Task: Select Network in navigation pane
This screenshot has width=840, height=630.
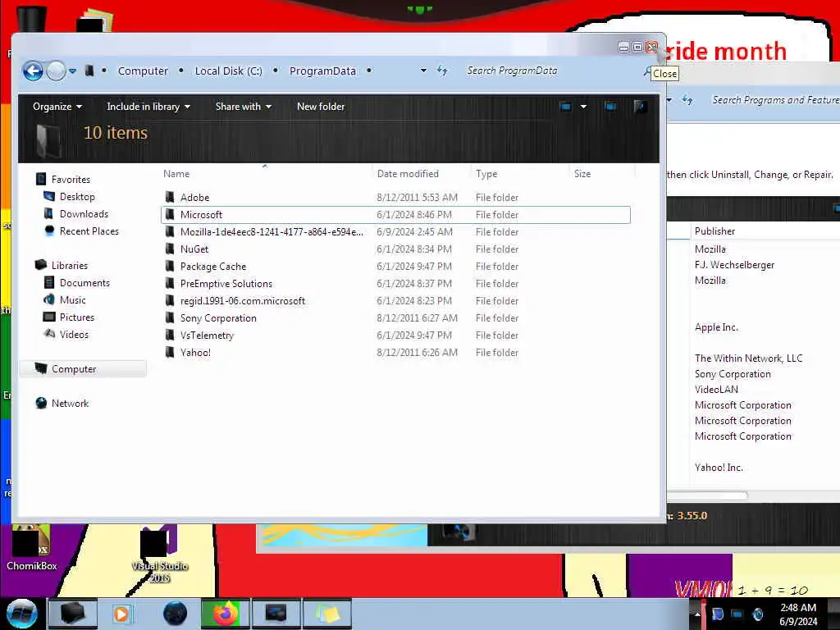Action: pyautogui.click(x=70, y=404)
